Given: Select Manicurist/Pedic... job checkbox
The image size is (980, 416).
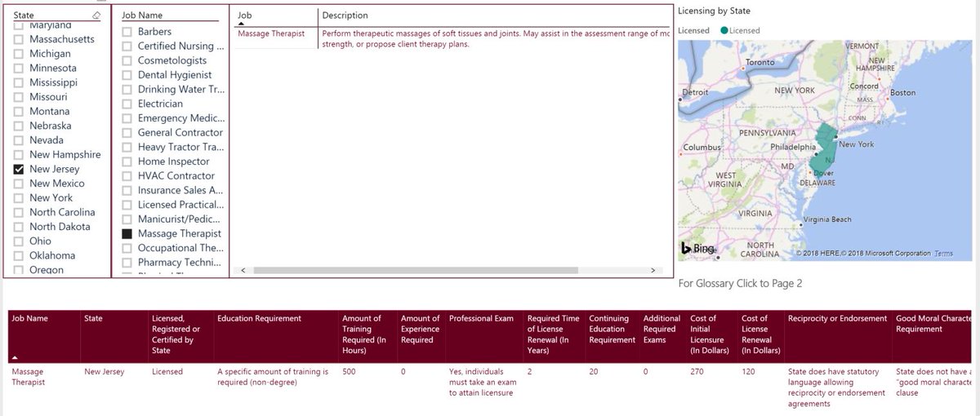Looking at the screenshot, I should [x=127, y=219].
